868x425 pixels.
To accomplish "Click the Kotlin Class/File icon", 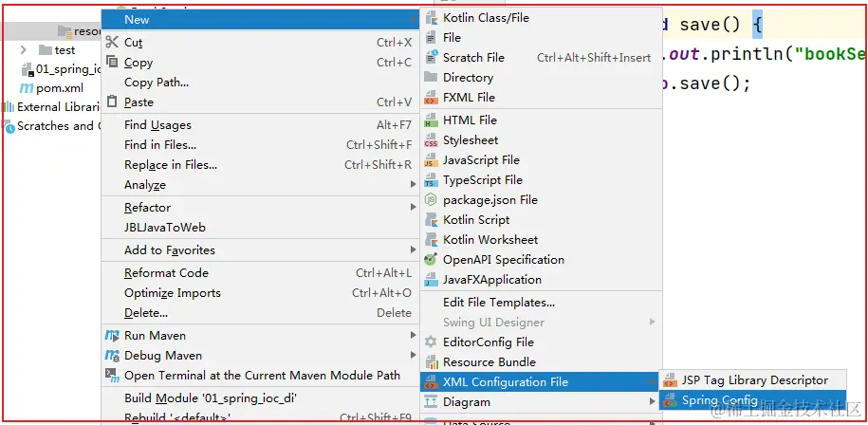I will coord(432,18).
